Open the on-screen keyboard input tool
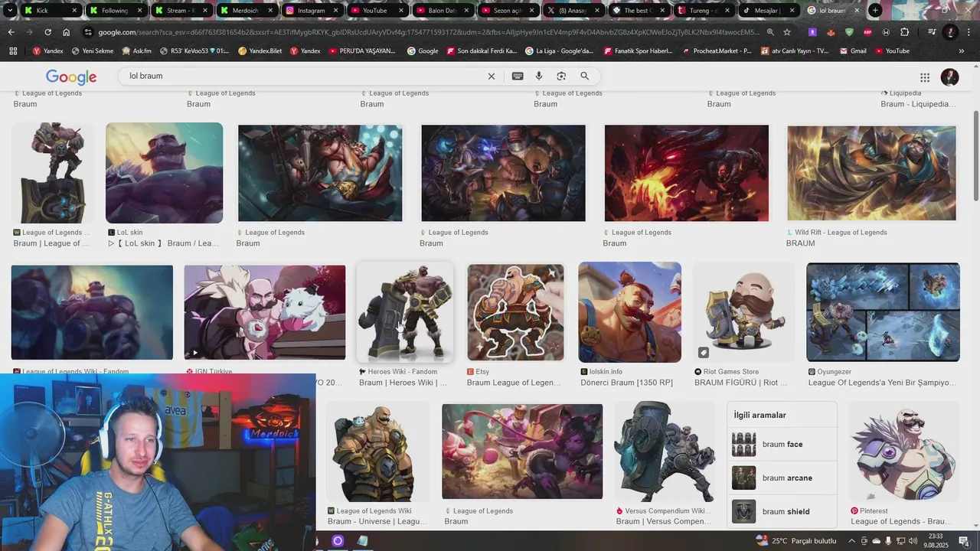The height and width of the screenshot is (551, 980). (x=518, y=76)
